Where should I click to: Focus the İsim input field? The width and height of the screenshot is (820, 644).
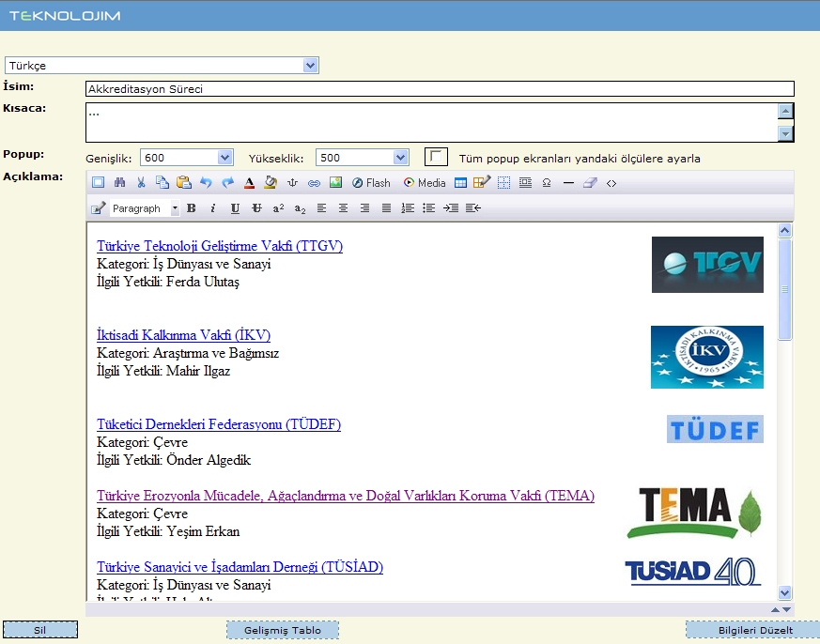point(440,89)
